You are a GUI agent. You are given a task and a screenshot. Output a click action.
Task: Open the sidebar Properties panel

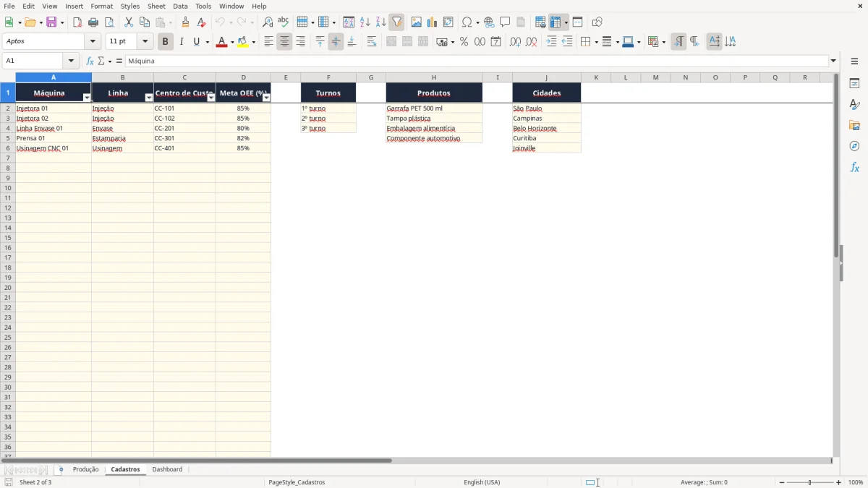[x=854, y=83]
